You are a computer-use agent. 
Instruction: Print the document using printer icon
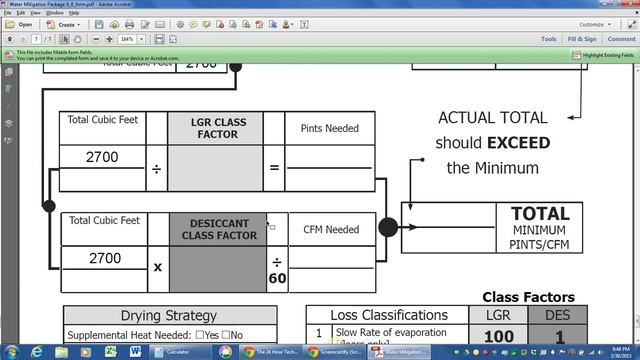pos(129,25)
